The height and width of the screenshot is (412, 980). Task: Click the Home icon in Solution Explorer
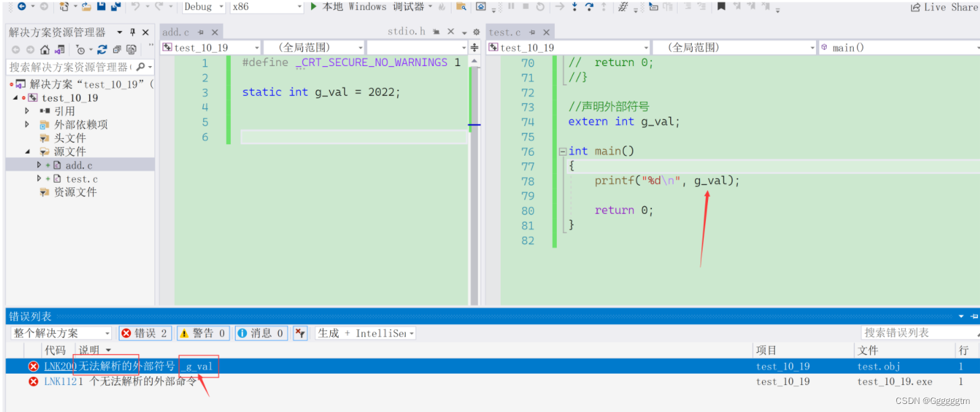point(45,49)
